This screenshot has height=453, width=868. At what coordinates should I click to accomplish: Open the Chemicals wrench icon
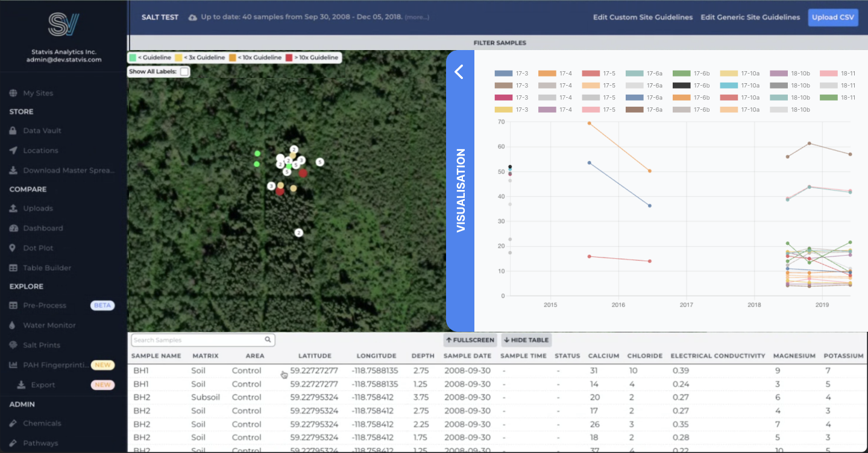[x=13, y=423]
